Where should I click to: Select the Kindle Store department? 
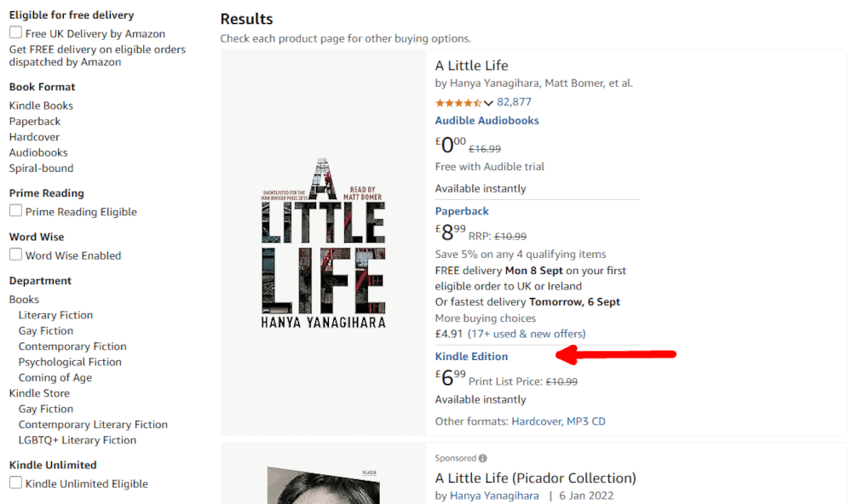tap(39, 393)
